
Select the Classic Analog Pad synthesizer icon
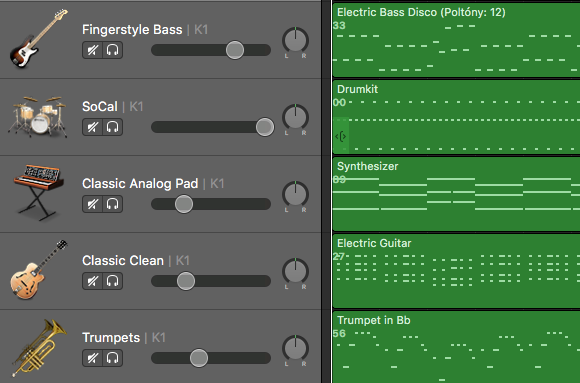pos(38,193)
